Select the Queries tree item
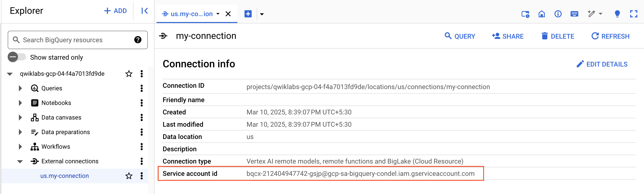This screenshot has height=194, width=644. [x=52, y=88]
